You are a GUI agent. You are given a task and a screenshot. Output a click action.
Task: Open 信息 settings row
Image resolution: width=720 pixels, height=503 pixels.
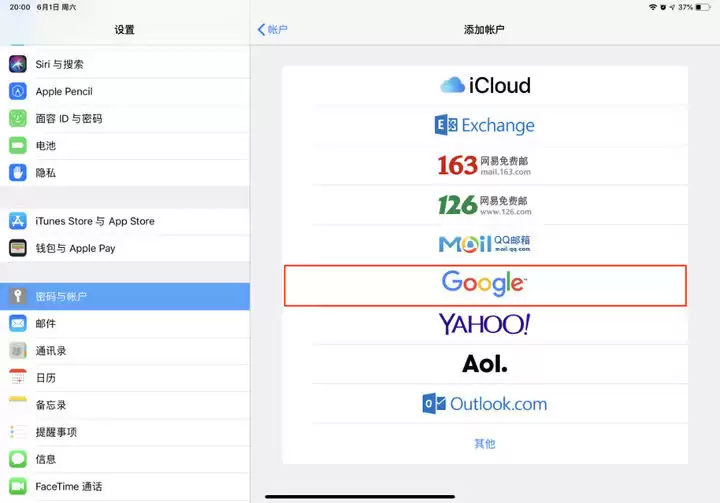pos(125,459)
